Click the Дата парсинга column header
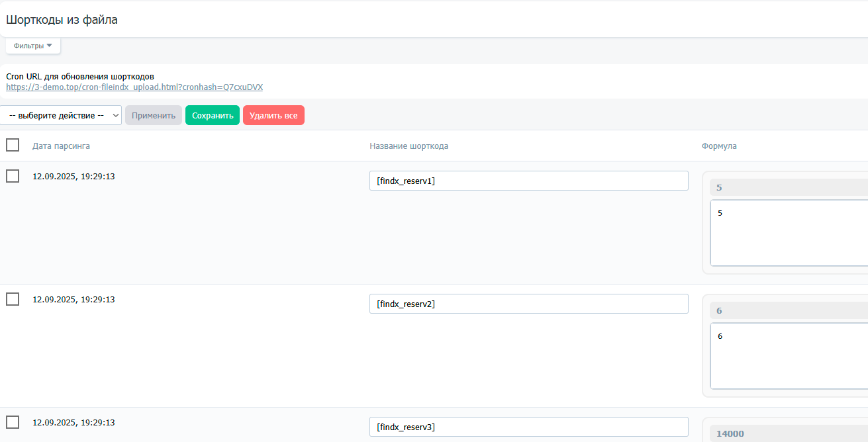 [x=61, y=146]
